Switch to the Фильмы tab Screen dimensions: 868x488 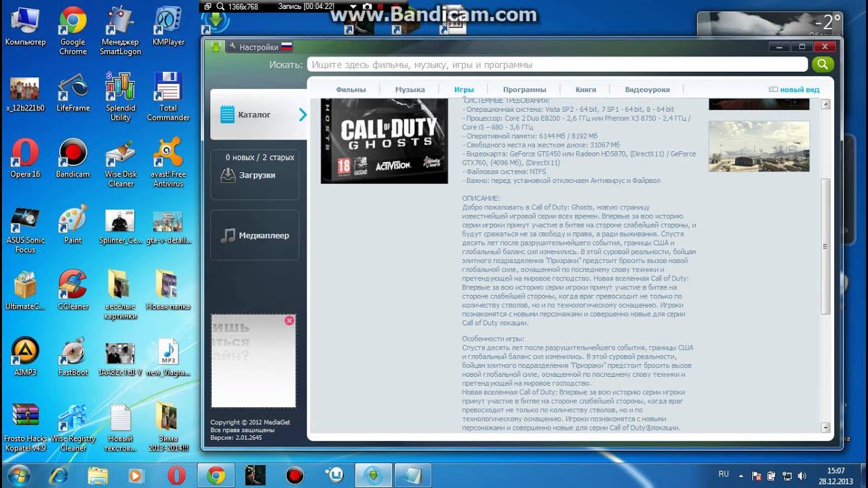point(351,89)
